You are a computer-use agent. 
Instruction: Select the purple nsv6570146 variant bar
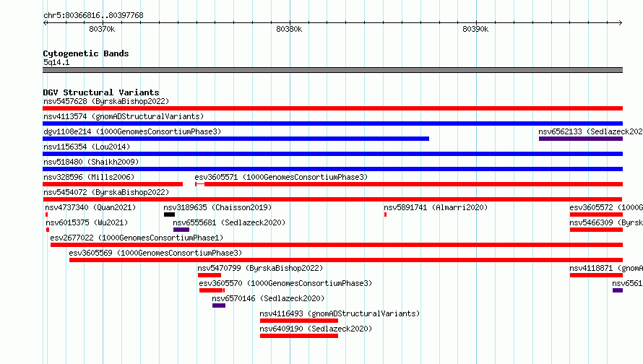219,305
